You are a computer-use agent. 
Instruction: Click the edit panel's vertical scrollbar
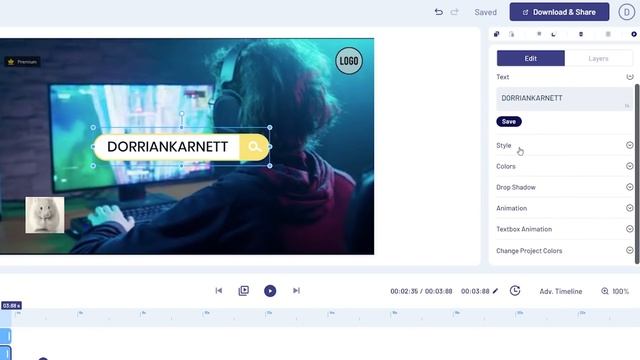tap(637, 173)
